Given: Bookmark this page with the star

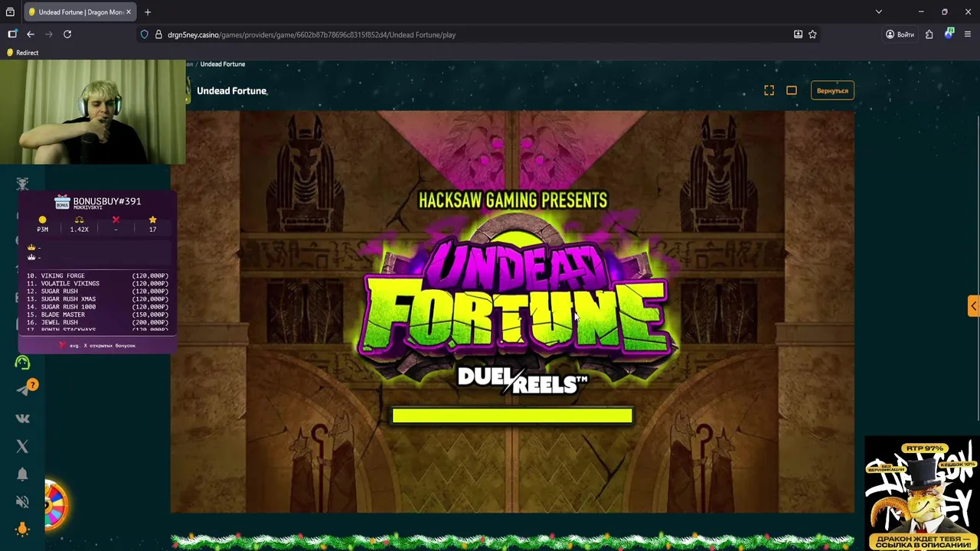Looking at the screenshot, I should [x=812, y=34].
